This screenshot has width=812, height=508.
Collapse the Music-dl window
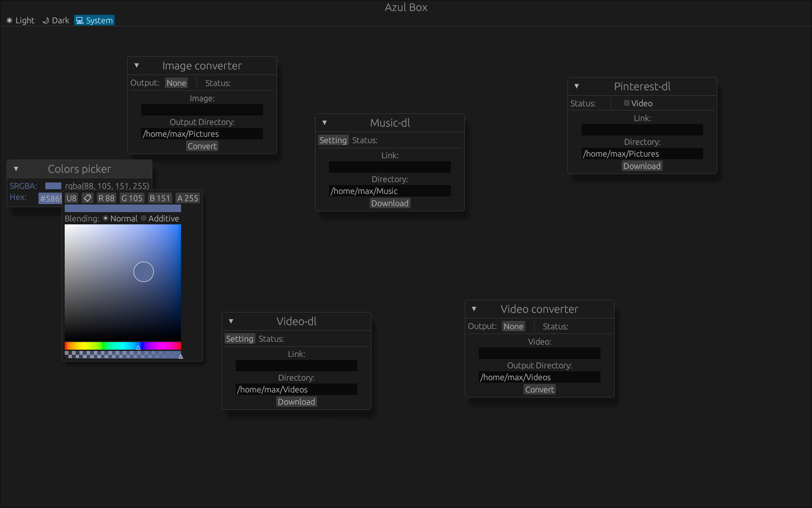[x=324, y=123]
